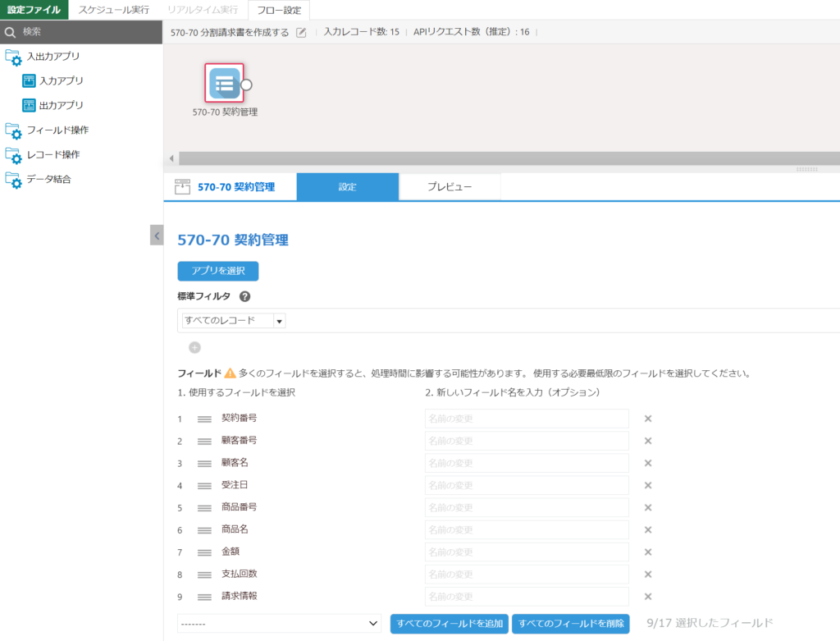Switch to the プレビュー tab
Screen dimensions: 840x641
(x=450, y=186)
